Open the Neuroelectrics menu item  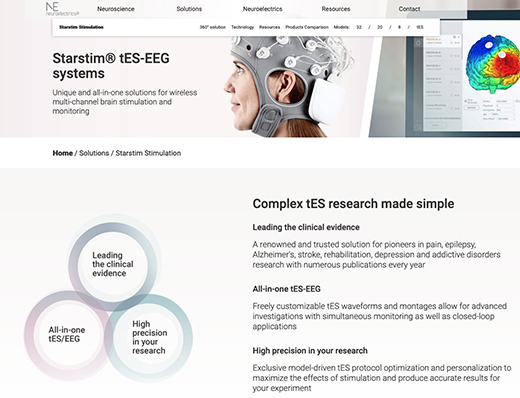pos(262,9)
